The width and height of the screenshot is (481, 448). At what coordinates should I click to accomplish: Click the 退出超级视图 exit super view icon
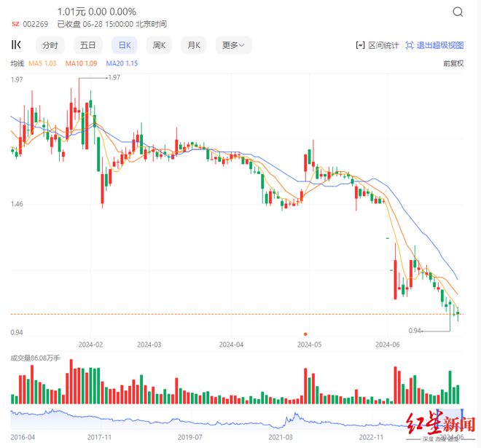click(x=410, y=45)
